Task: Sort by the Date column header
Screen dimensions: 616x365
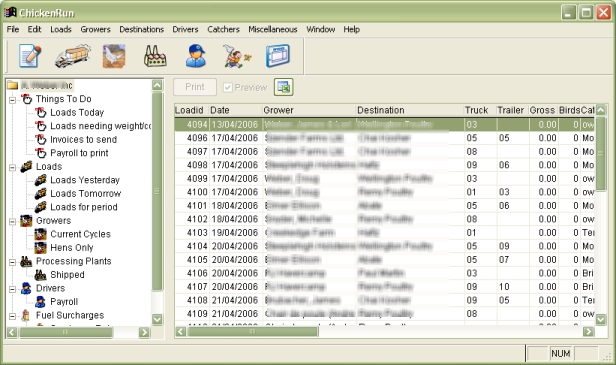Action: [235, 110]
